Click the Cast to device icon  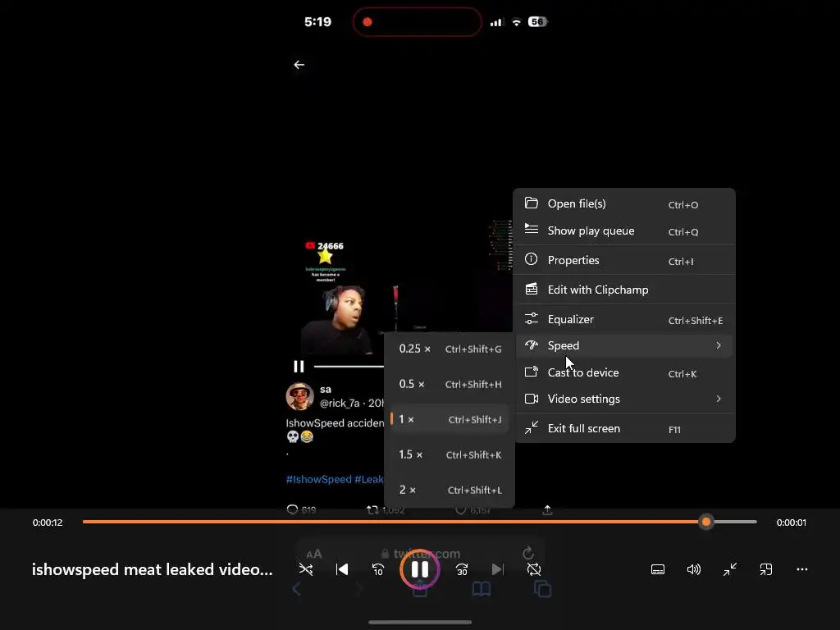pos(531,372)
